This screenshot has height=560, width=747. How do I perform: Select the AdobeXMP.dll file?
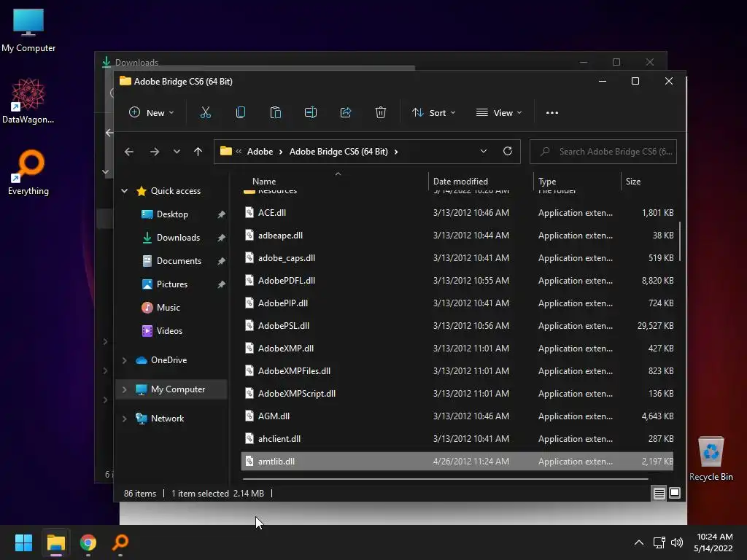pyautogui.click(x=457, y=349)
